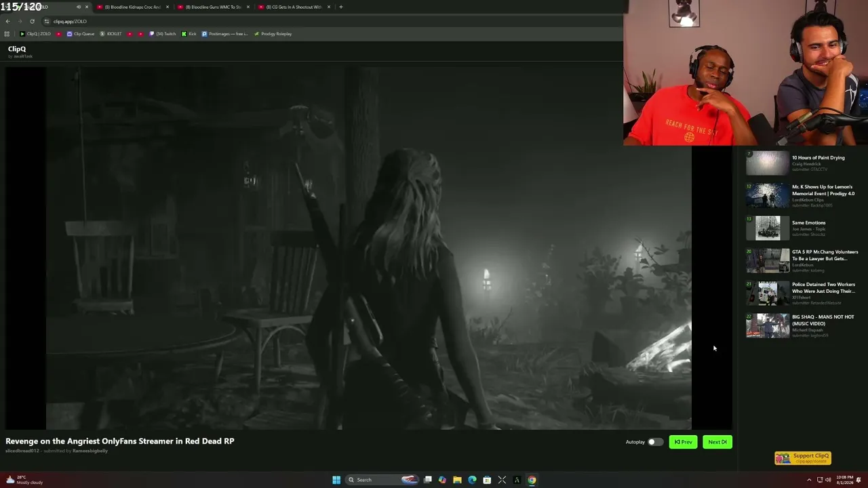Open the volume control in system tray
Image resolution: width=868 pixels, height=488 pixels.
coord(828,480)
